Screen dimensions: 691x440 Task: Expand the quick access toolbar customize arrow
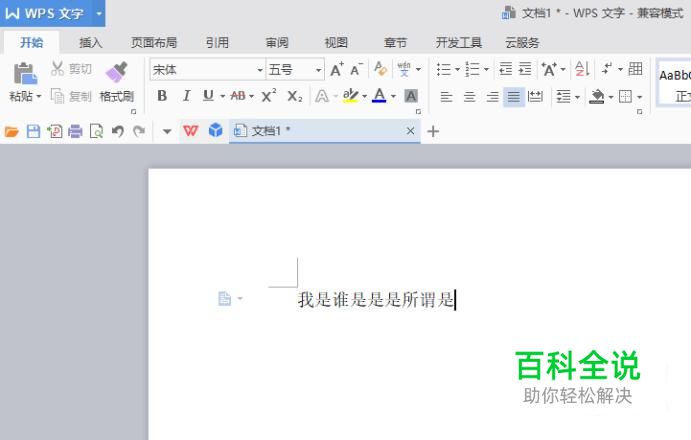click(x=167, y=131)
